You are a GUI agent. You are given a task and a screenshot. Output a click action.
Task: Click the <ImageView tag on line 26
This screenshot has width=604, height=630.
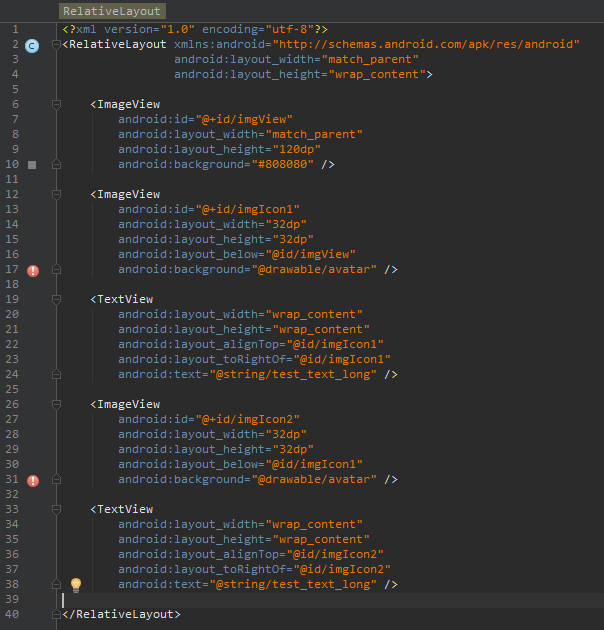coord(125,404)
